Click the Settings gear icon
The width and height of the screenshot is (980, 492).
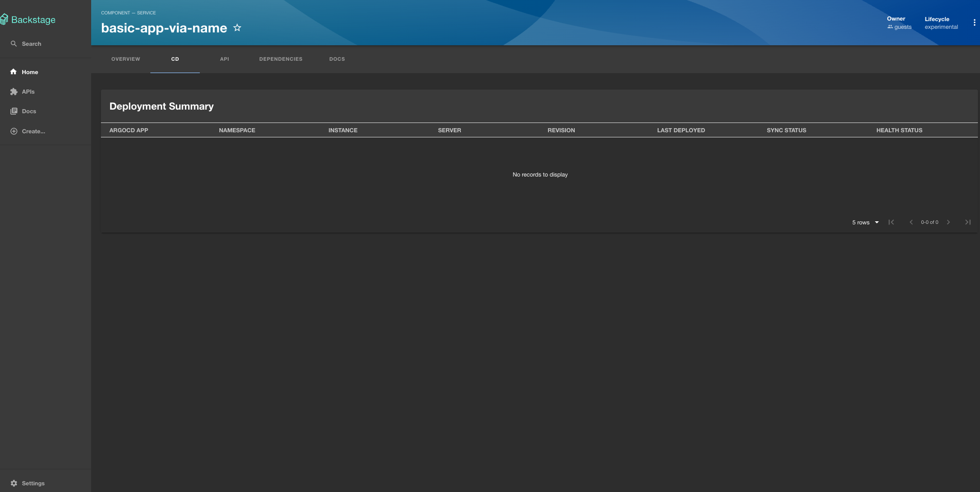[14, 483]
